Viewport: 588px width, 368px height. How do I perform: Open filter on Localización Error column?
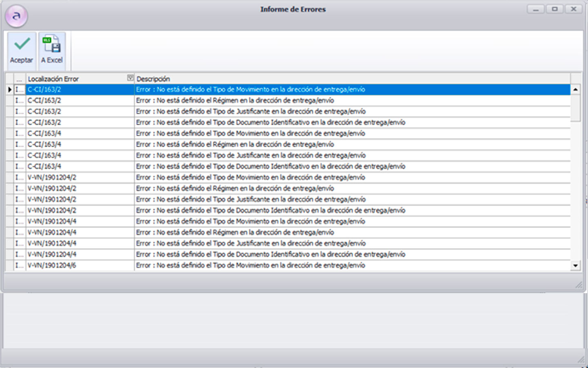(x=130, y=78)
